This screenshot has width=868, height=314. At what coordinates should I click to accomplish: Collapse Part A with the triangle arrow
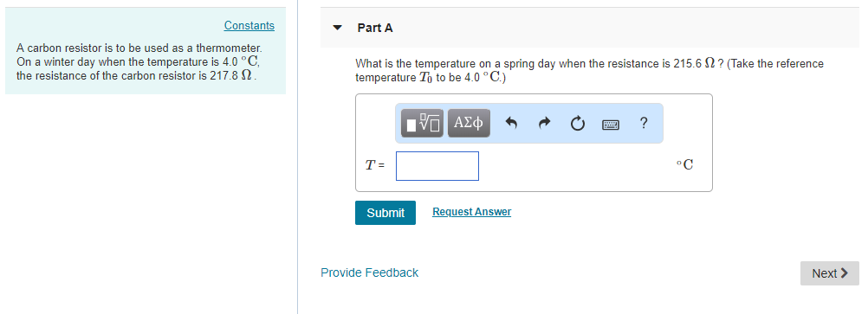point(337,28)
